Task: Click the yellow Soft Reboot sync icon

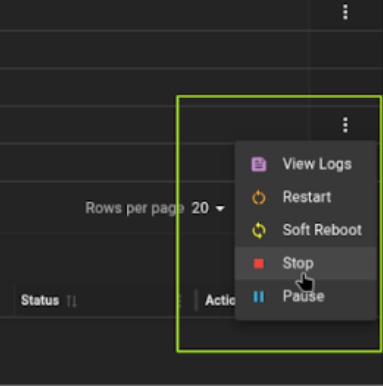Action: (259, 230)
